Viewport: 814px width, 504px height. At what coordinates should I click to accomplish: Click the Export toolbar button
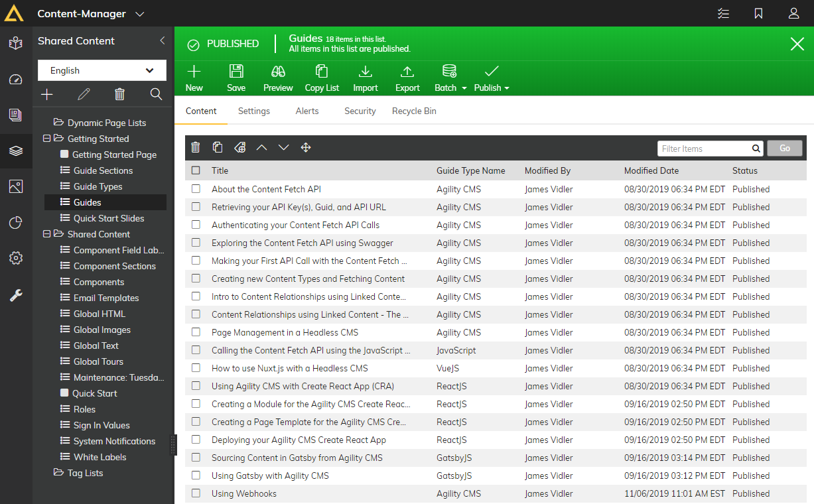click(x=407, y=78)
